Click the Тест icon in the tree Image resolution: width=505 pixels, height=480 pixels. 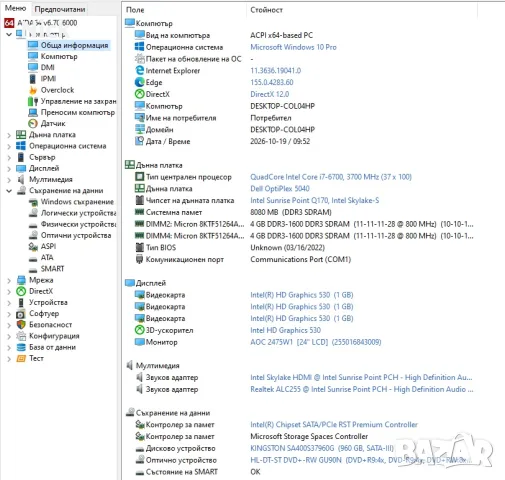click(x=21, y=359)
